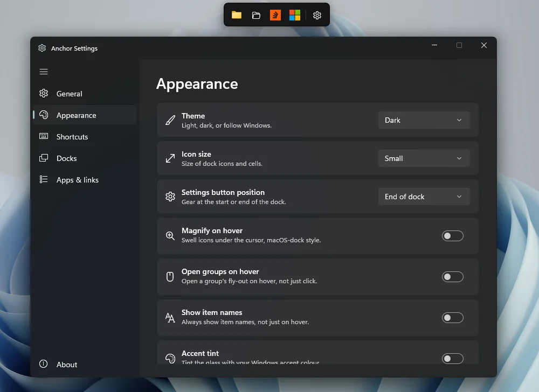Click the Appearance page heading
The height and width of the screenshot is (392, 539).
[197, 84]
